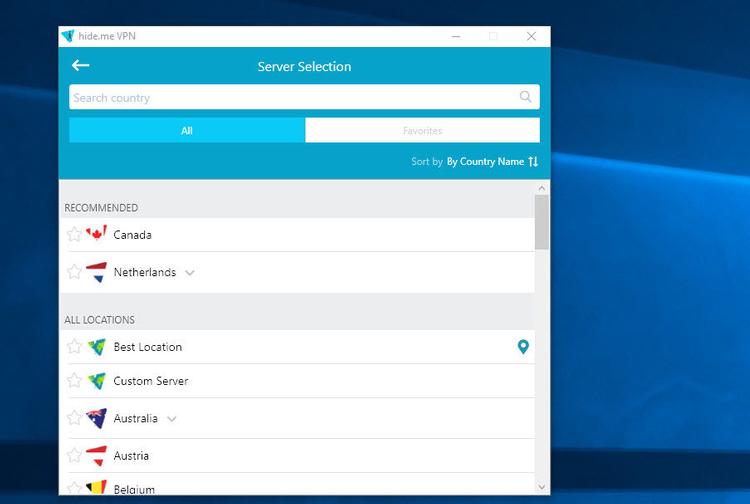Toggle favorite star for Best Location
This screenshot has width=750, height=504.
tap(74, 347)
